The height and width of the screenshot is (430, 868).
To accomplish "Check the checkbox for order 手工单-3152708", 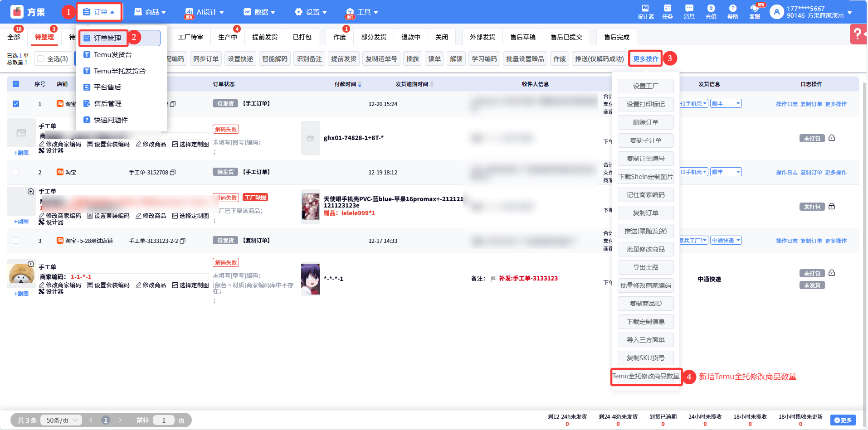I will coord(16,172).
